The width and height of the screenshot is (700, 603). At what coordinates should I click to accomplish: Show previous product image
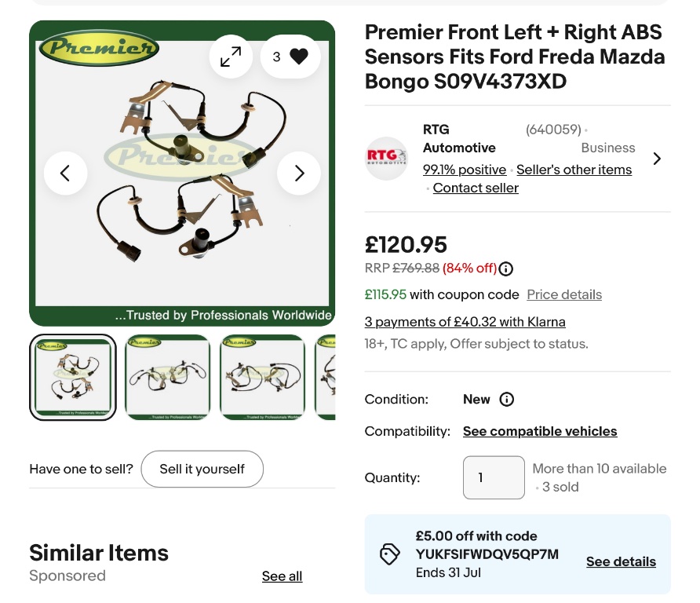(x=65, y=173)
